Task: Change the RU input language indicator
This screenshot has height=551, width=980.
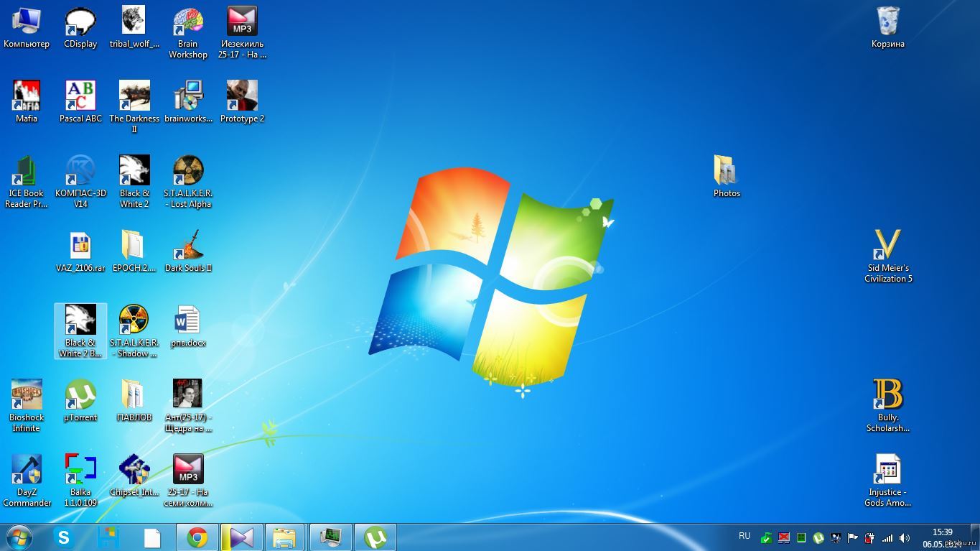Action: [745, 536]
